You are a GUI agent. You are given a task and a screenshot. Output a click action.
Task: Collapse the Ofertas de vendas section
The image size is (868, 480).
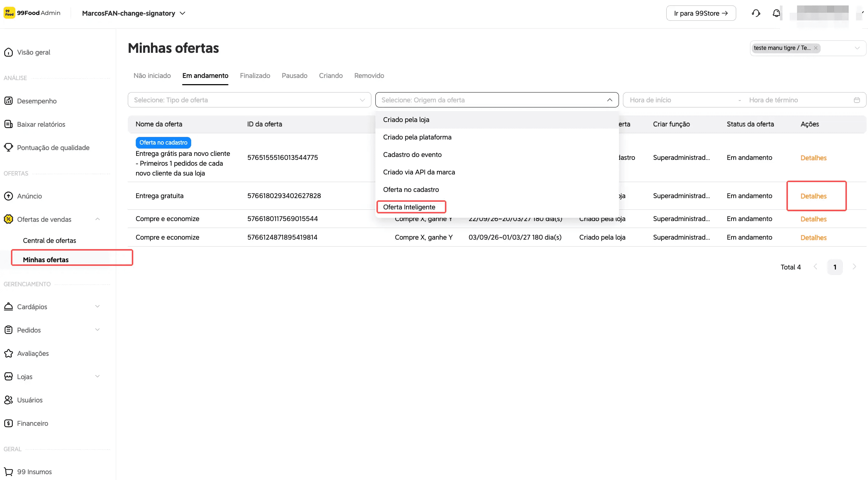tap(97, 219)
